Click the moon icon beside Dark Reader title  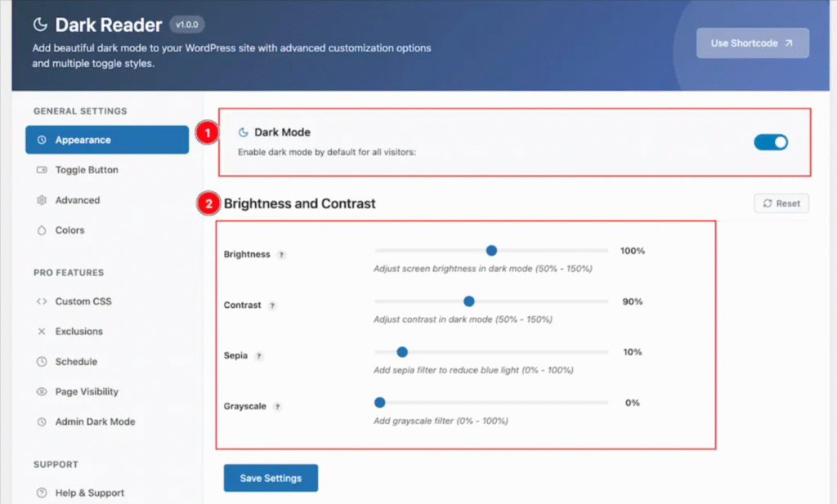(x=40, y=25)
